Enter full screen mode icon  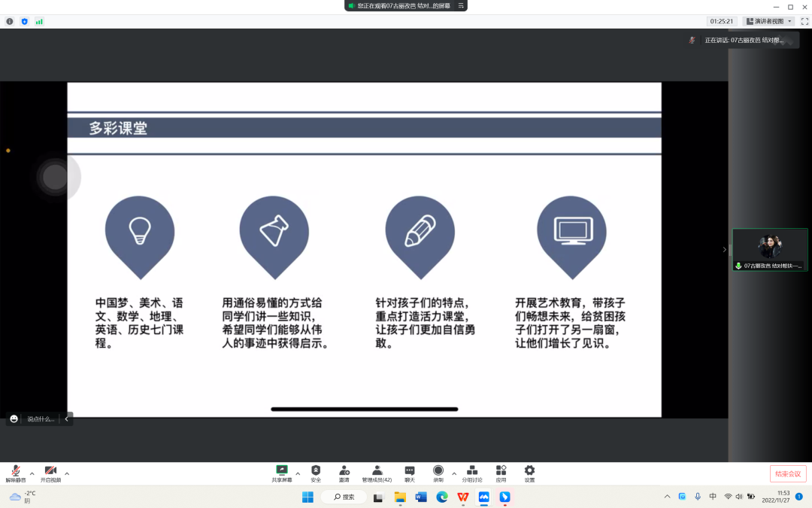[804, 21]
